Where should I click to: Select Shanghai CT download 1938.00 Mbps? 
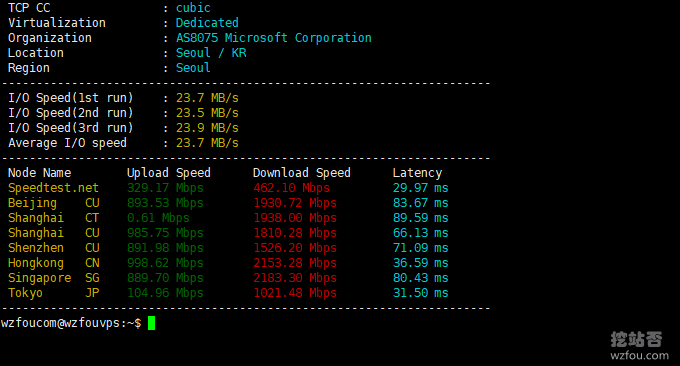coord(295,218)
